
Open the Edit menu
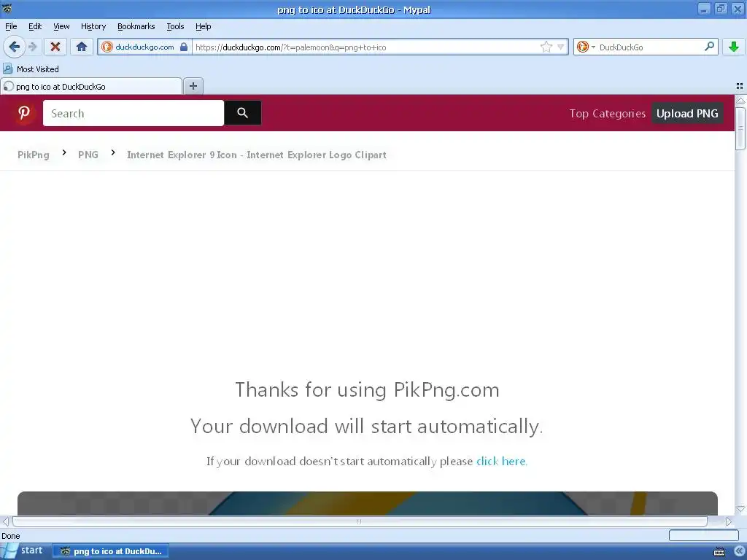(x=35, y=27)
